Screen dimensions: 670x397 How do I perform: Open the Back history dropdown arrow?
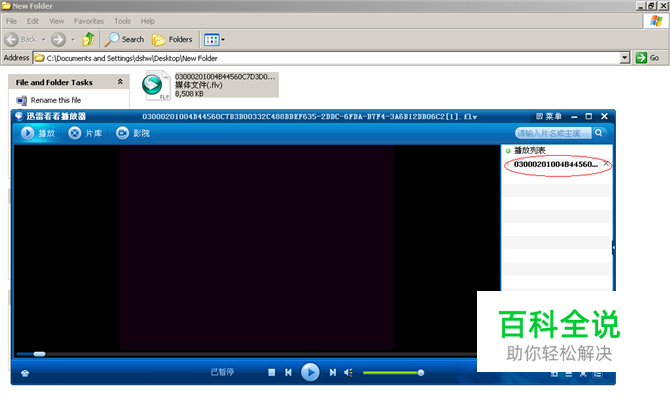(44, 40)
